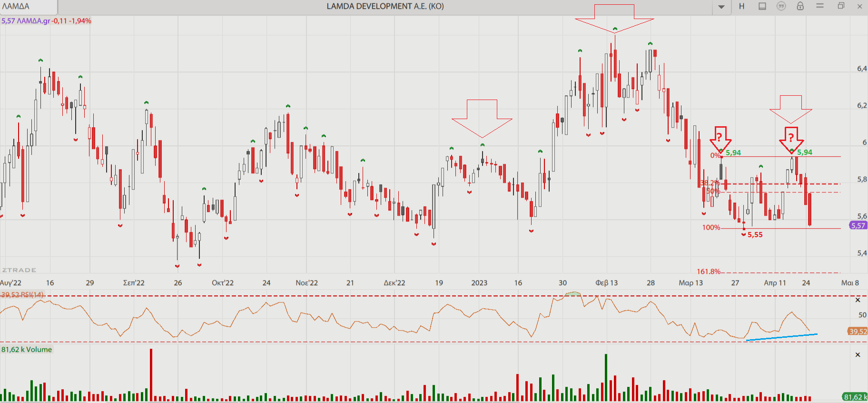Toggle the bottom panel layout icon

click(x=762, y=6)
